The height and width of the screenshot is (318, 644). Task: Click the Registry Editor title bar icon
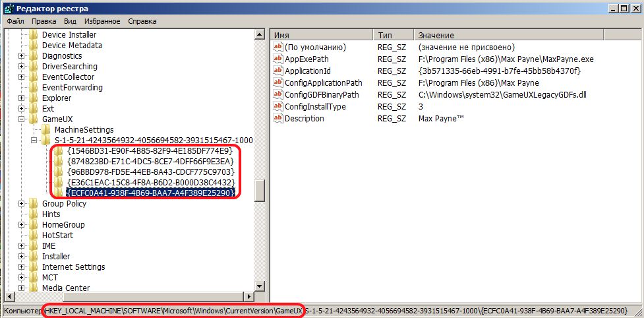click(x=7, y=8)
